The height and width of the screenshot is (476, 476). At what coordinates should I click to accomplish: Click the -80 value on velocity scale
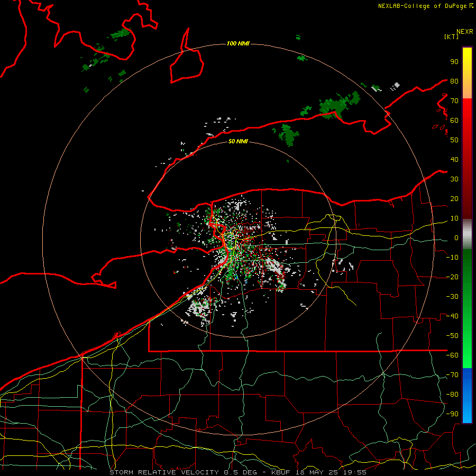click(x=452, y=395)
